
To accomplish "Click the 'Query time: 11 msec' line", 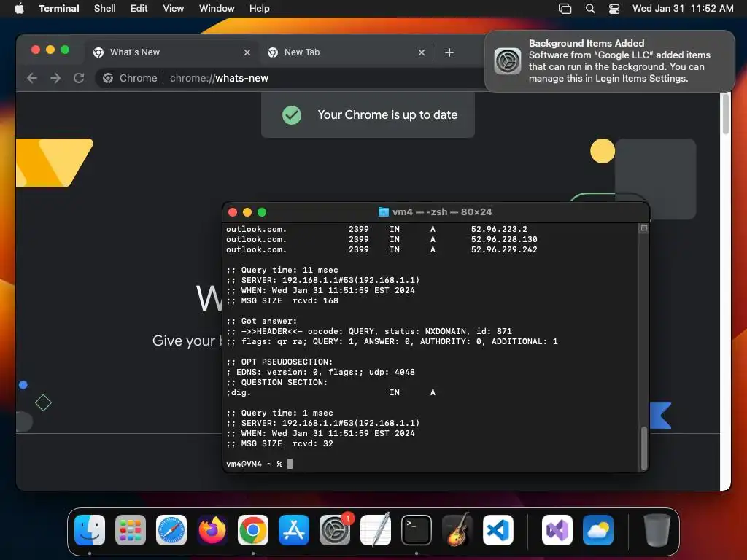I will tap(282, 270).
